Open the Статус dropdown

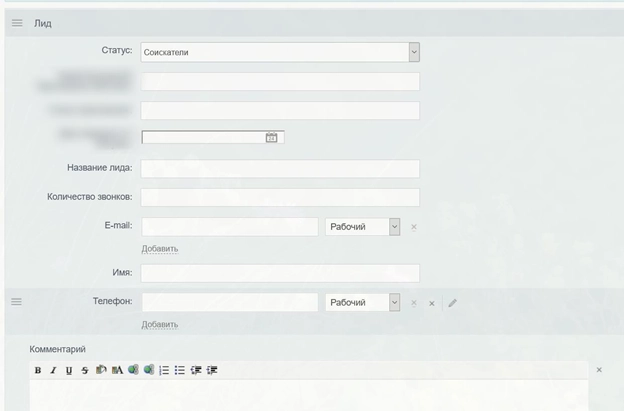click(414, 52)
